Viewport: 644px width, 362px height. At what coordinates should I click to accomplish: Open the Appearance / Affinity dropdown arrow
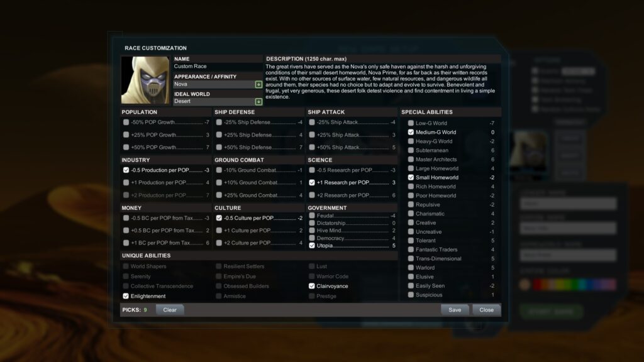coord(258,84)
